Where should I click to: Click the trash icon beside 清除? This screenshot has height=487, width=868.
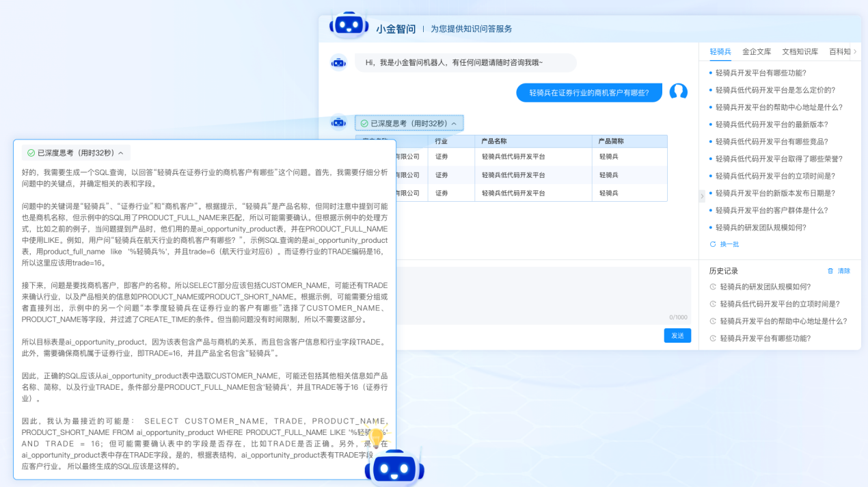coord(830,271)
